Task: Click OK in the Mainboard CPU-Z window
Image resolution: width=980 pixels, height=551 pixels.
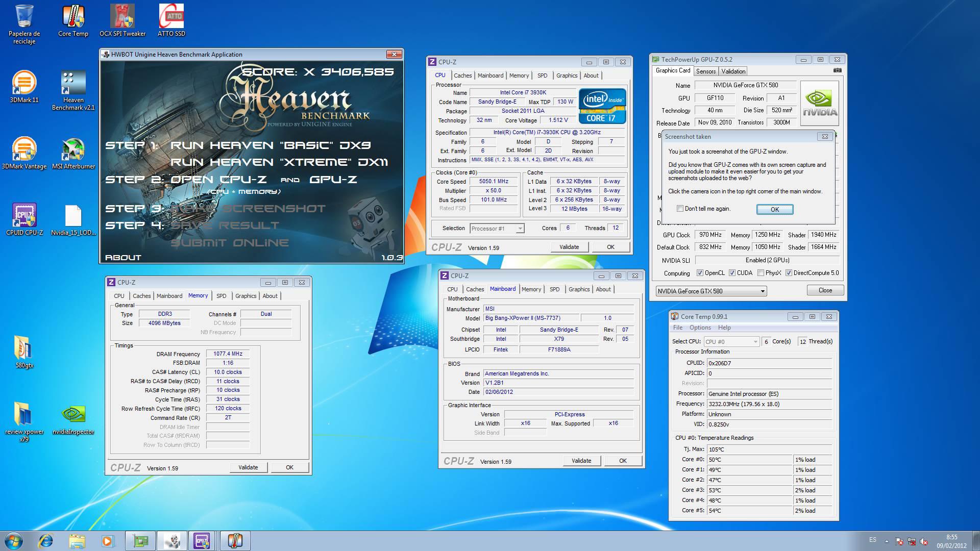Action: (x=623, y=461)
